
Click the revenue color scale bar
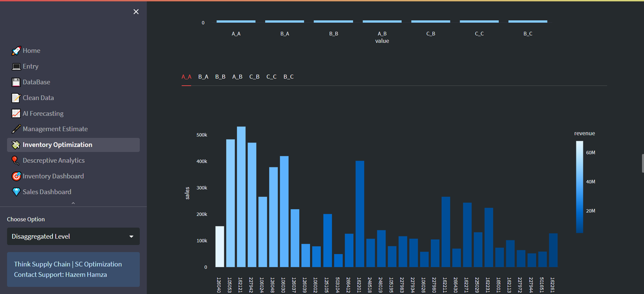coord(579,187)
